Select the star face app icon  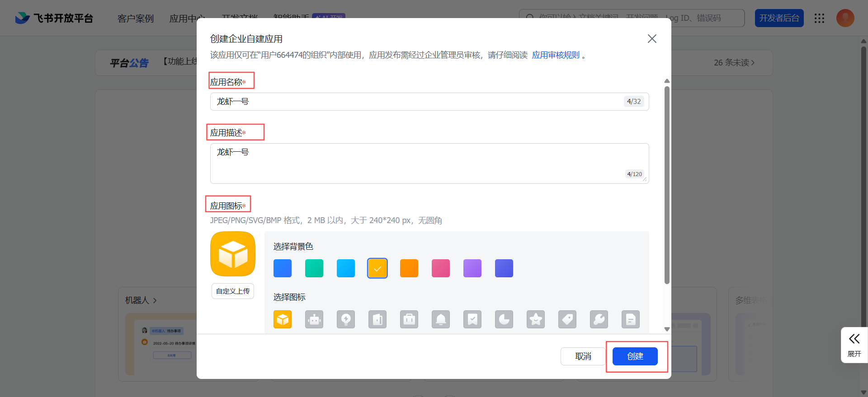[x=536, y=319]
